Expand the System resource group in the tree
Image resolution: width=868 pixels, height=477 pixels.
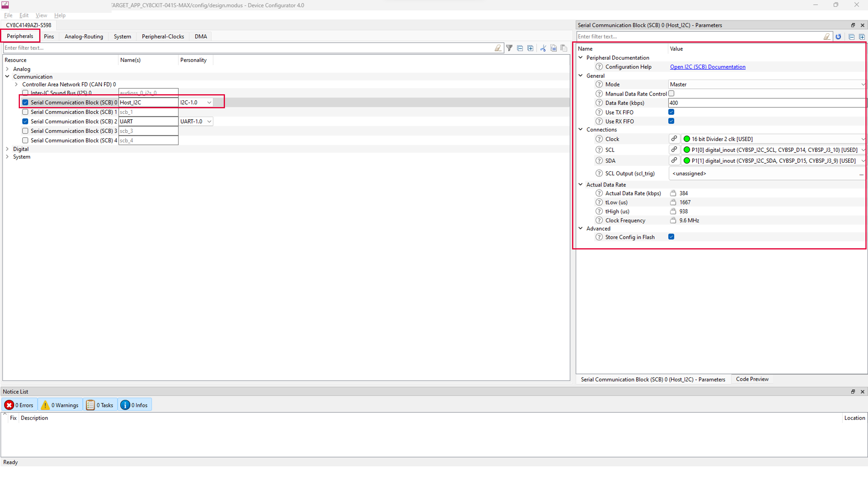[x=7, y=156]
